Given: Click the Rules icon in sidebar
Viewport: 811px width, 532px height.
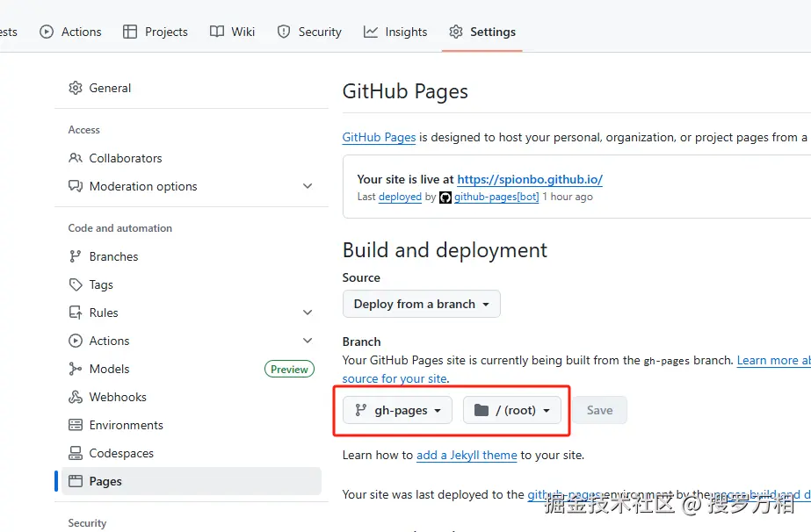Looking at the screenshot, I should 76,313.
